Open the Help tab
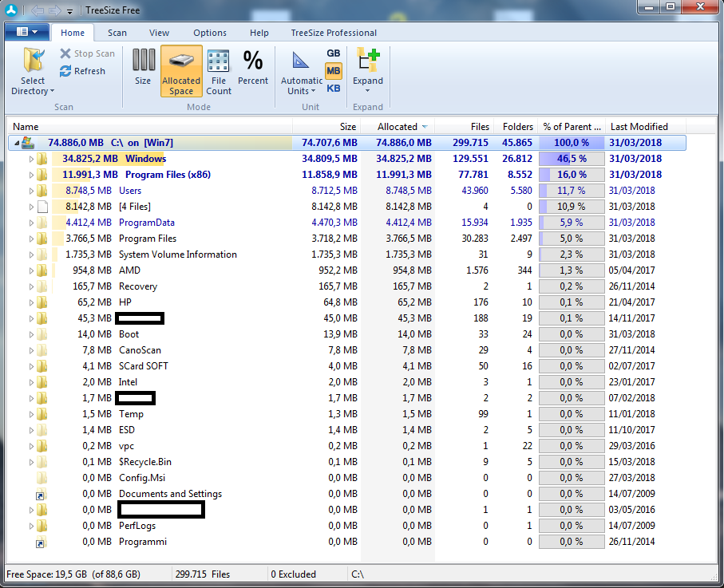Viewport: 724px width, 588px height. 259,33
